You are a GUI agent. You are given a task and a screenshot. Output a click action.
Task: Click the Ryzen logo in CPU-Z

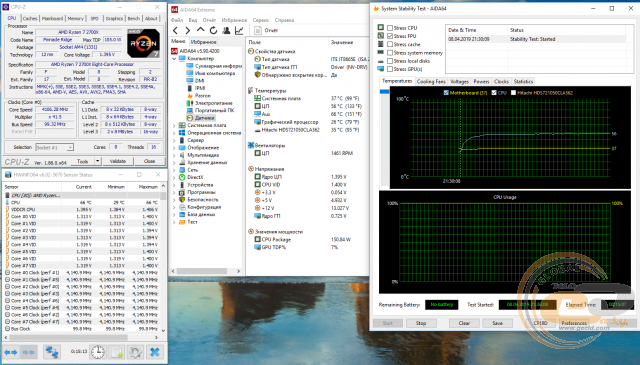point(144,43)
